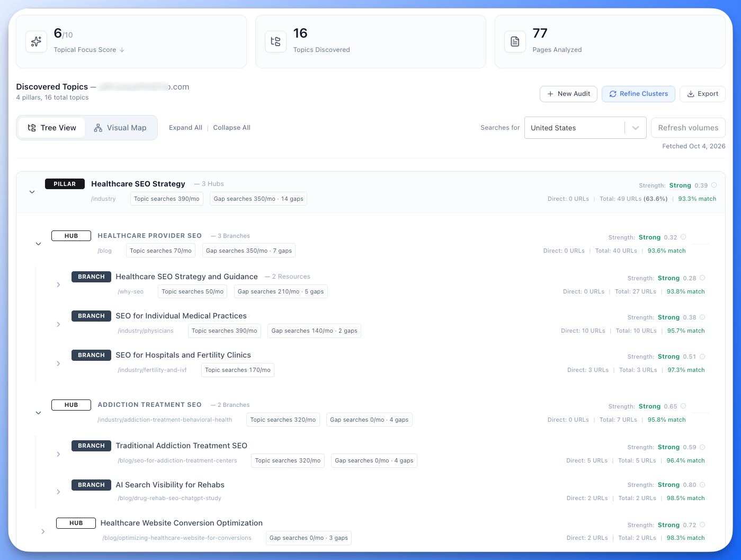Expand Healthcare SEO Strategy and Guidance branch
The width and height of the screenshot is (741, 560).
pos(58,285)
